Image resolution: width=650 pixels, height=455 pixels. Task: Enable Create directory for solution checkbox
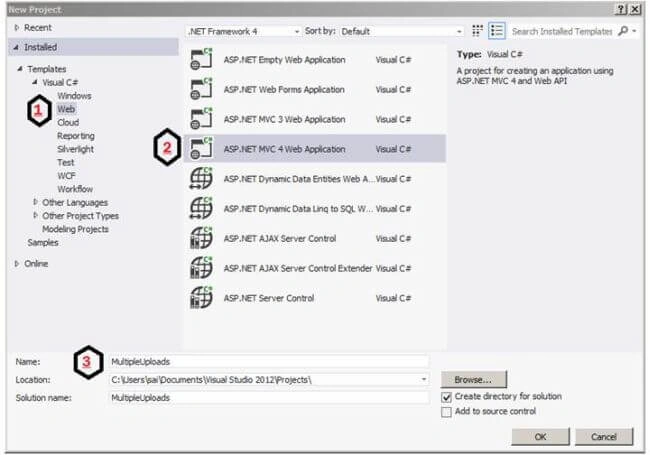(446, 397)
